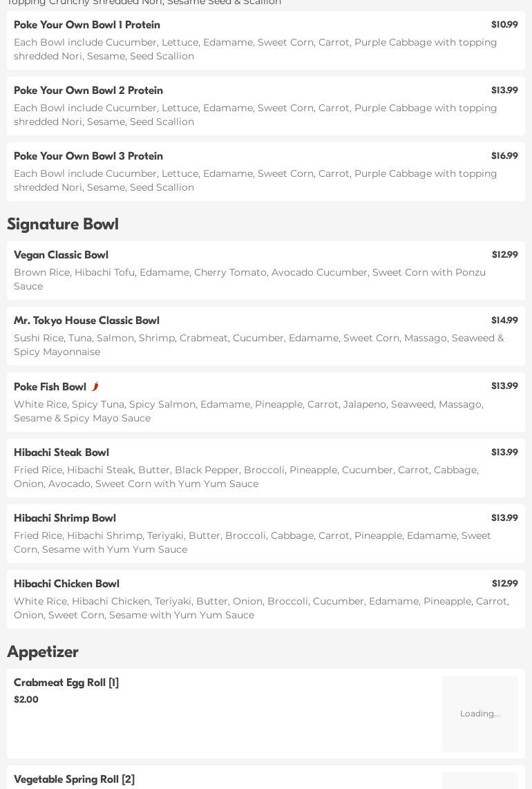Open the Hibachi Chicken Bowl item
Image resolution: width=532 pixels, height=789 pixels.
pos(66,584)
